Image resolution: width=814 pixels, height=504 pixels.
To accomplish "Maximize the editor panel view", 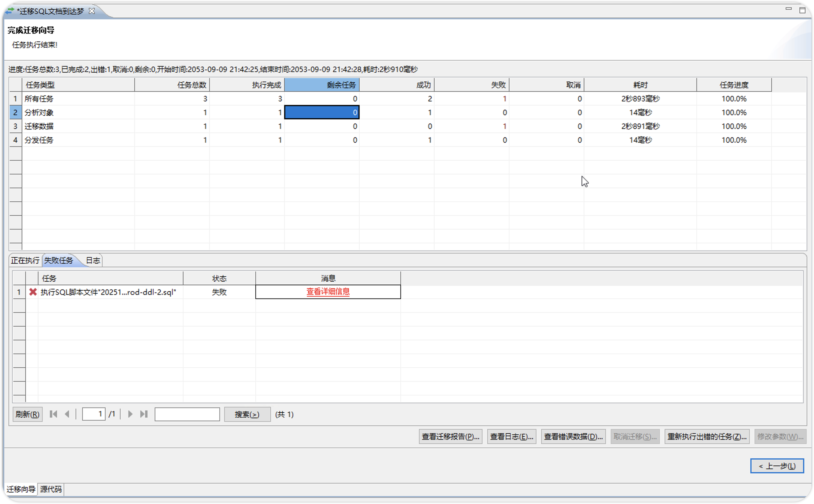I will [x=802, y=10].
